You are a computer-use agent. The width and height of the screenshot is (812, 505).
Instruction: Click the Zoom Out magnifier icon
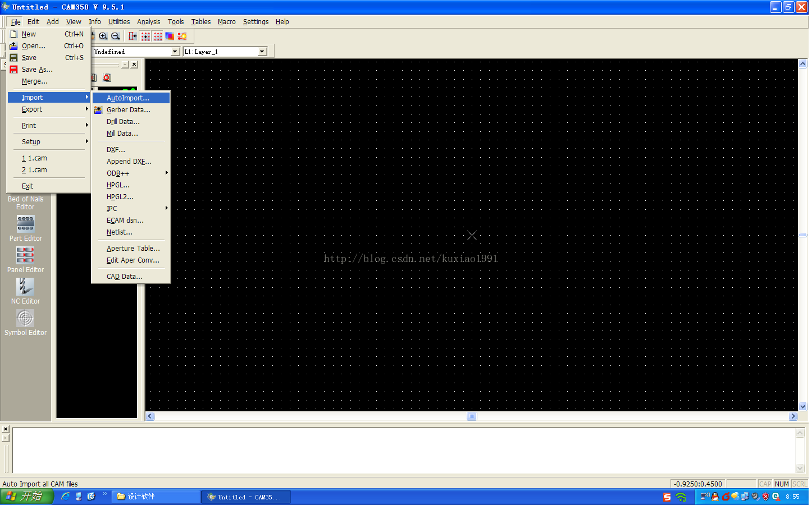coord(116,36)
